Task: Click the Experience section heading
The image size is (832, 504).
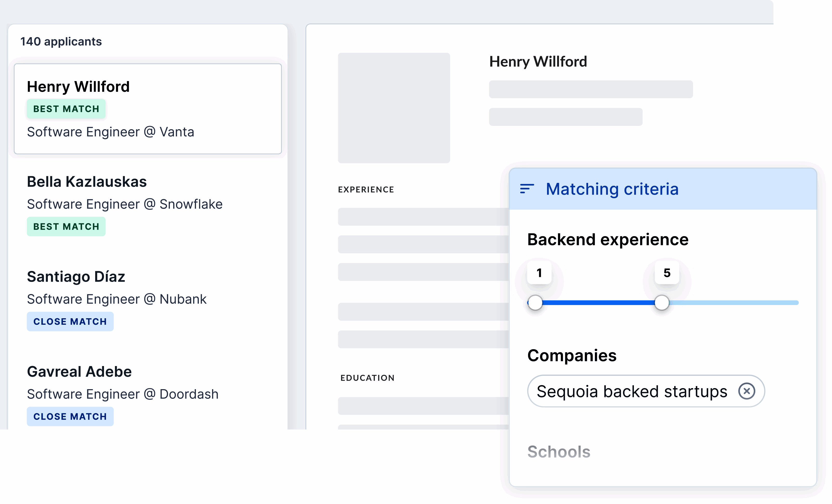Action: [x=366, y=190]
